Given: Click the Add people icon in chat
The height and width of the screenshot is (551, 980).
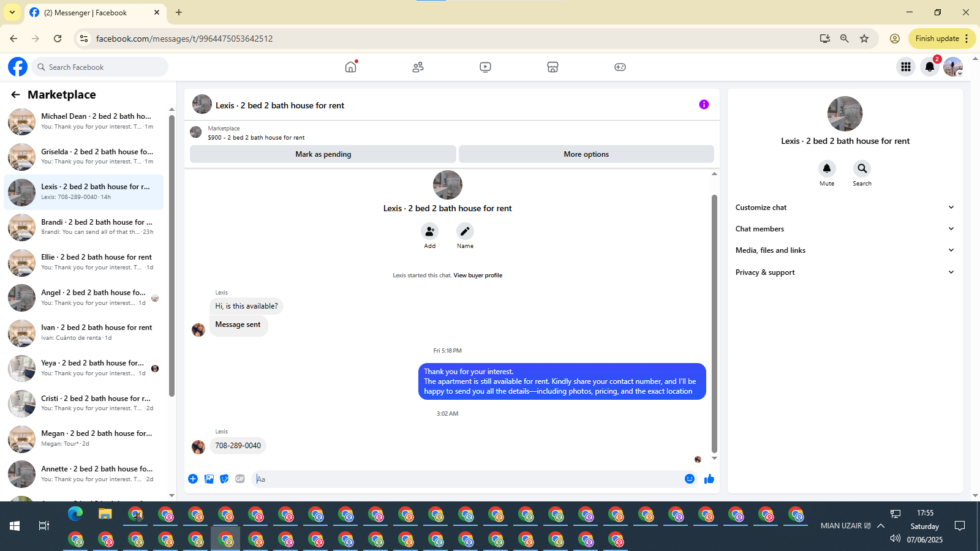Looking at the screenshot, I should point(430,231).
